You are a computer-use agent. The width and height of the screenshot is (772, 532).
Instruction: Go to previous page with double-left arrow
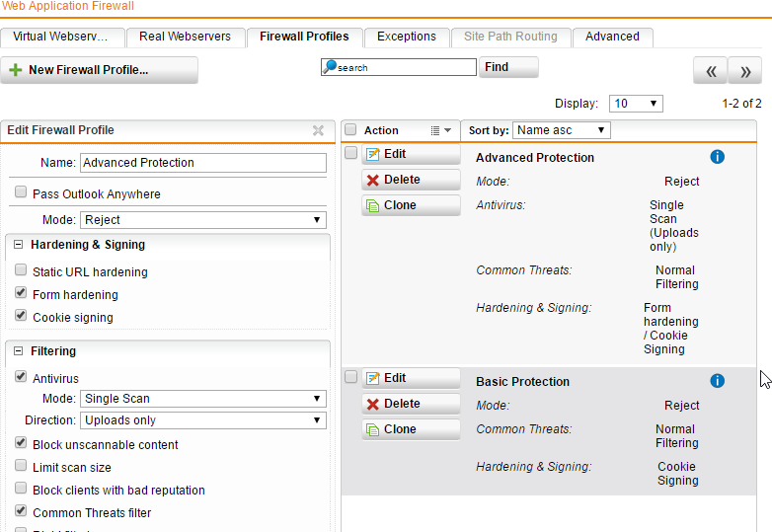[x=710, y=71]
